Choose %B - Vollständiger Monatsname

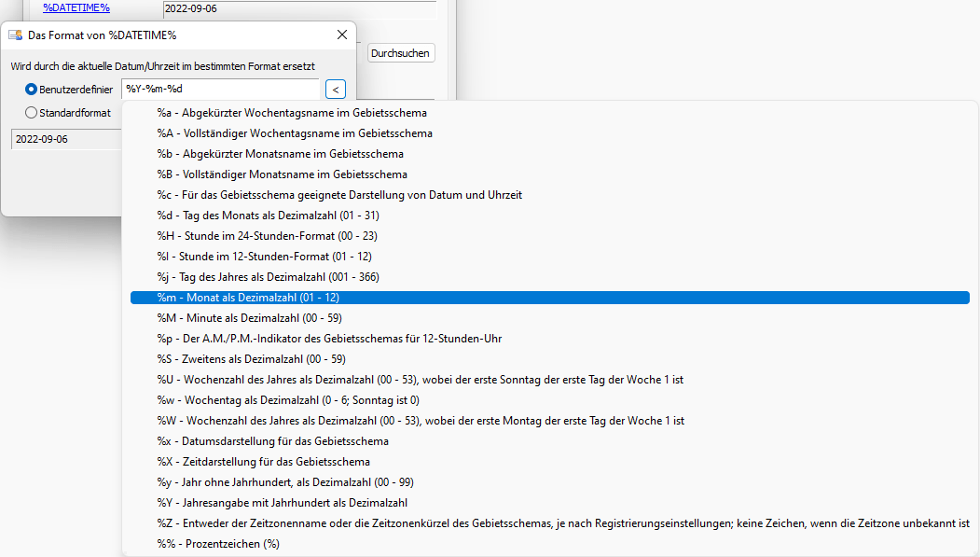tap(550, 174)
